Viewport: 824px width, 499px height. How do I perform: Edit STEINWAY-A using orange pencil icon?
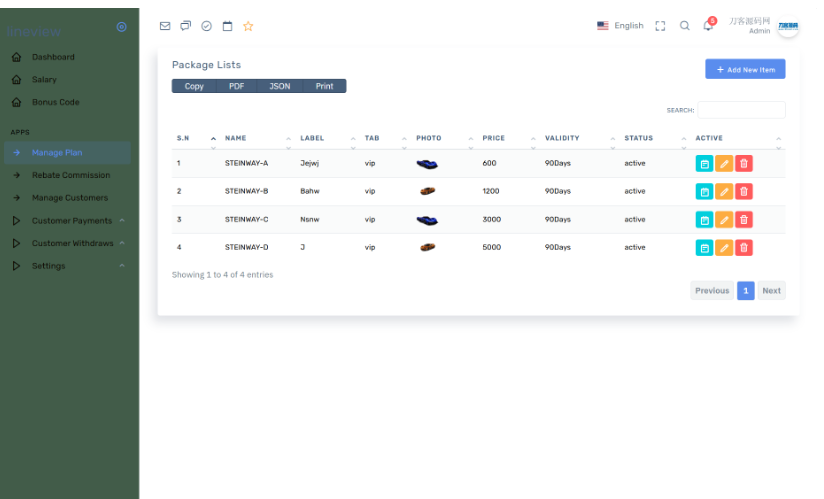coord(723,163)
